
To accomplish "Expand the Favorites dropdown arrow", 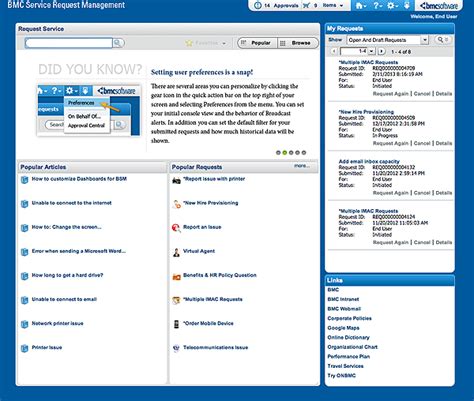I will [224, 43].
